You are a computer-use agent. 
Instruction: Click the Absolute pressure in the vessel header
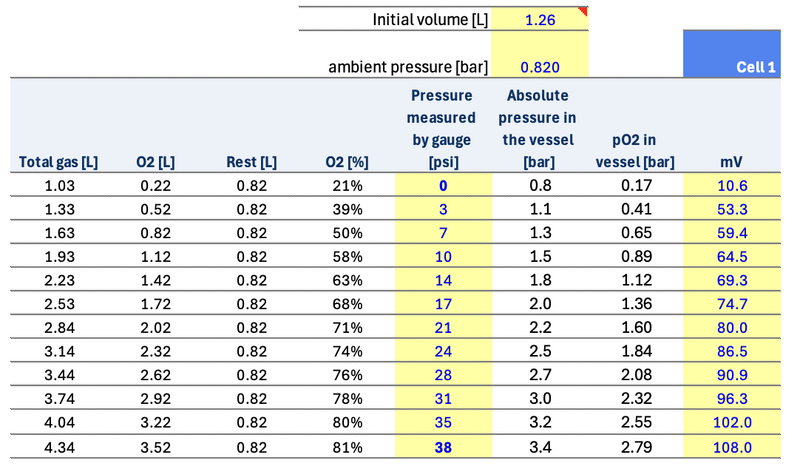pos(538,128)
